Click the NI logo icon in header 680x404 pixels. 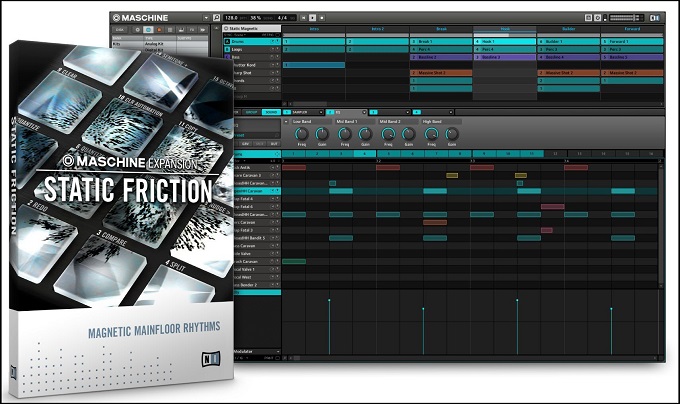(655, 18)
